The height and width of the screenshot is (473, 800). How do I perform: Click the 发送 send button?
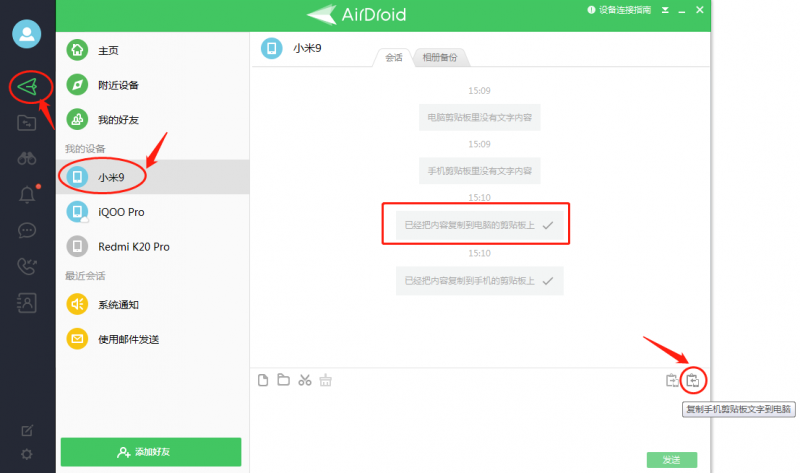click(671, 460)
